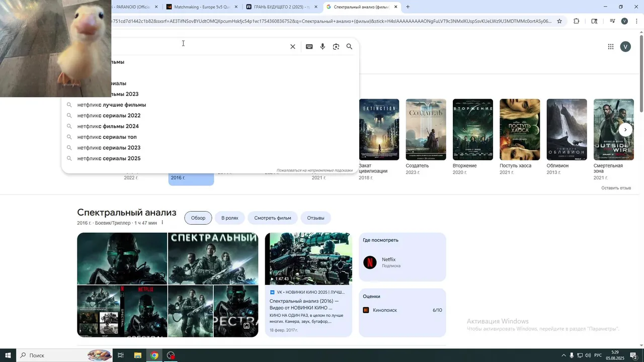Image resolution: width=644 pixels, height=362 pixels.
Task: Open the Windows Start menu
Action: coord(8,355)
